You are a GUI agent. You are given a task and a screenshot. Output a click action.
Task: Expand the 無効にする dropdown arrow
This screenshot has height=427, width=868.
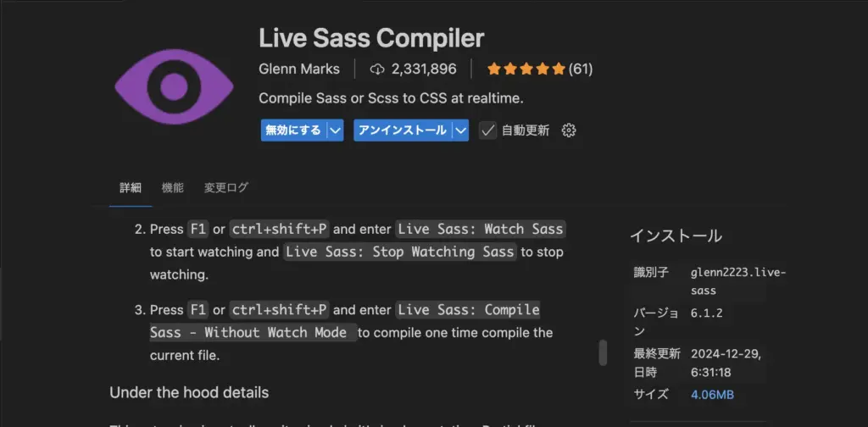click(x=334, y=130)
